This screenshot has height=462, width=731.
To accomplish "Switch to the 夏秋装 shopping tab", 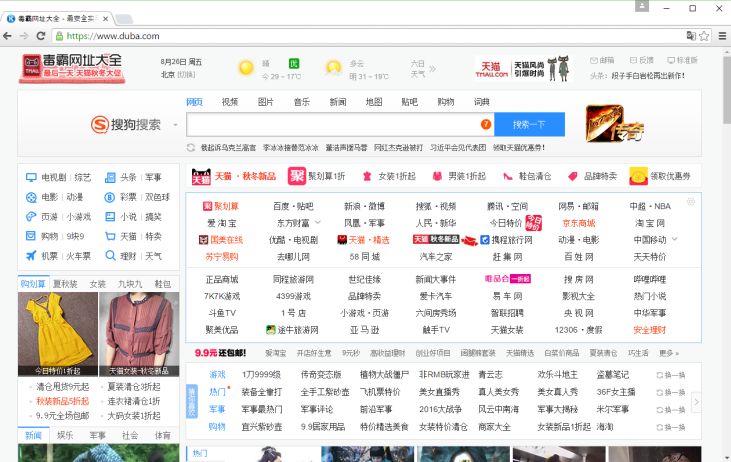I will (65, 284).
